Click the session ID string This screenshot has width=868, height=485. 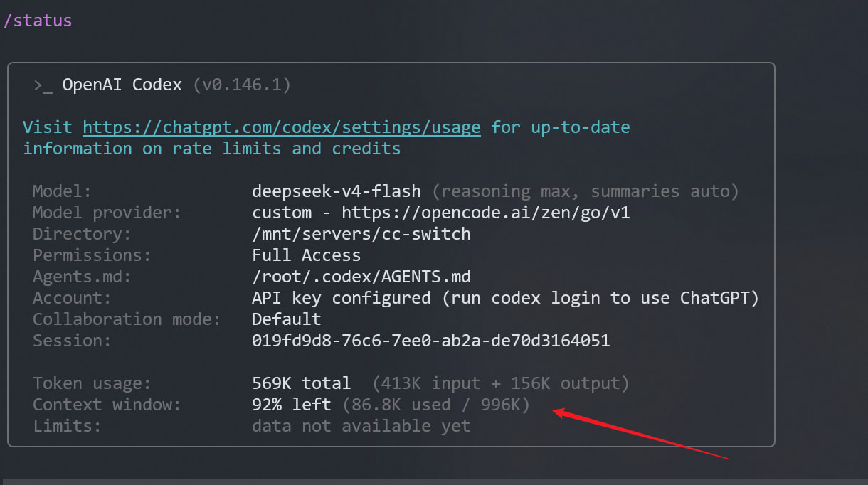[431, 341]
